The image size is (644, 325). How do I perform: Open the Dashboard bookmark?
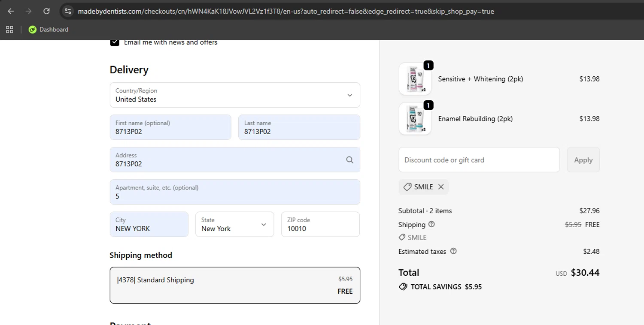click(x=49, y=30)
